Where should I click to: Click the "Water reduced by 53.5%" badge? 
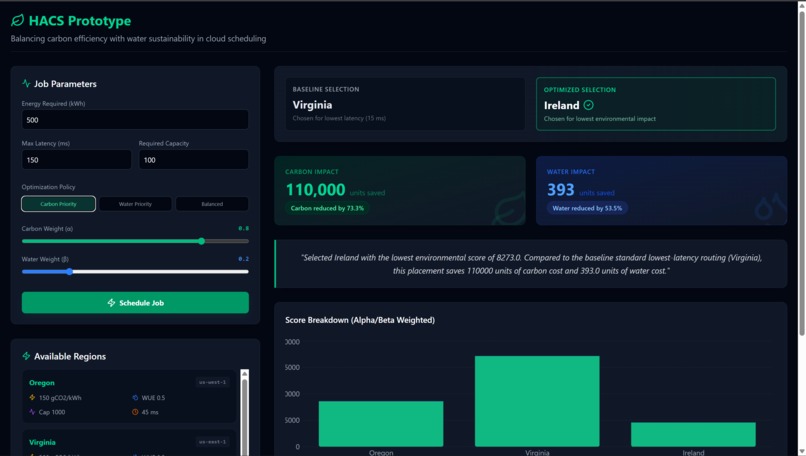coord(587,208)
